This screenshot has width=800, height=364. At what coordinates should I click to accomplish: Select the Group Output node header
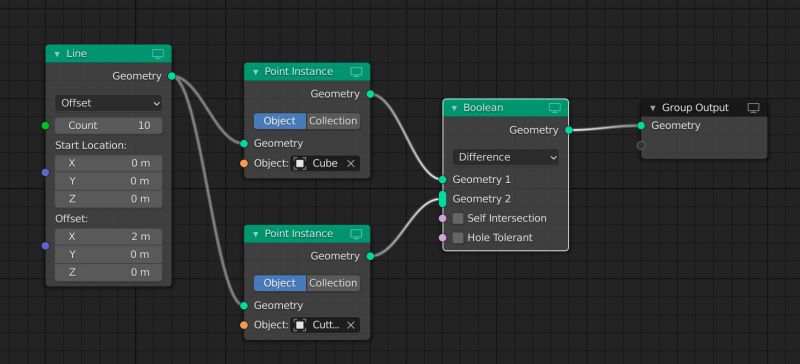pyautogui.click(x=704, y=108)
